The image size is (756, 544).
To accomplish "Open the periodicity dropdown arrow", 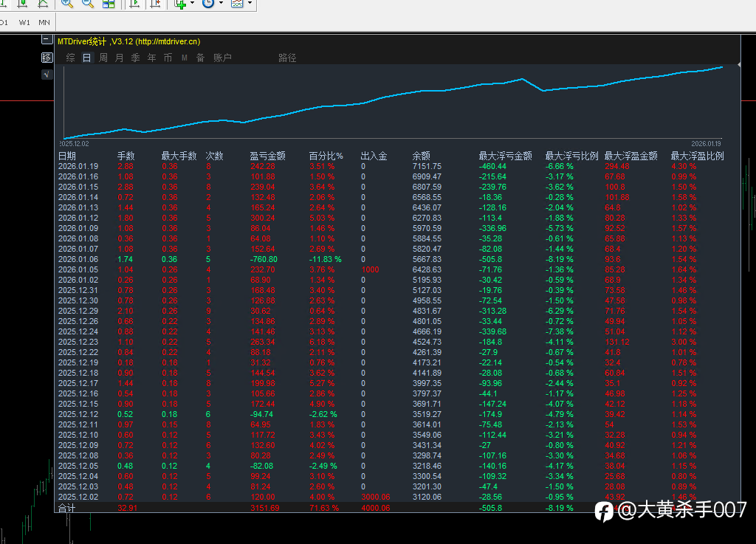I will (221, 4).
